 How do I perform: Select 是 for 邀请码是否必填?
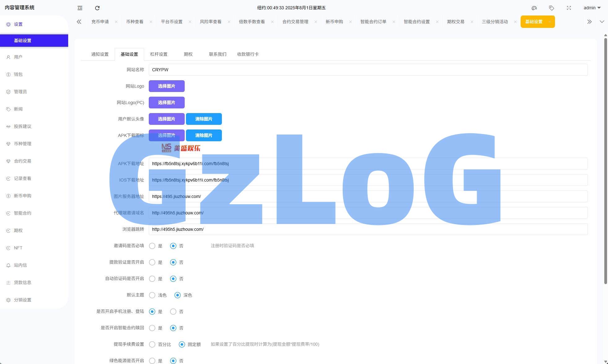pyautogui.click(x=152, y=246)
